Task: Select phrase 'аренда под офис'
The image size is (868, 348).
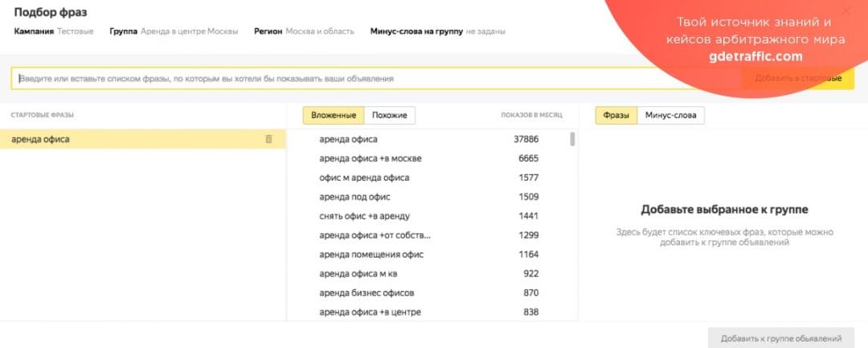Action: (x=355, y=197)
